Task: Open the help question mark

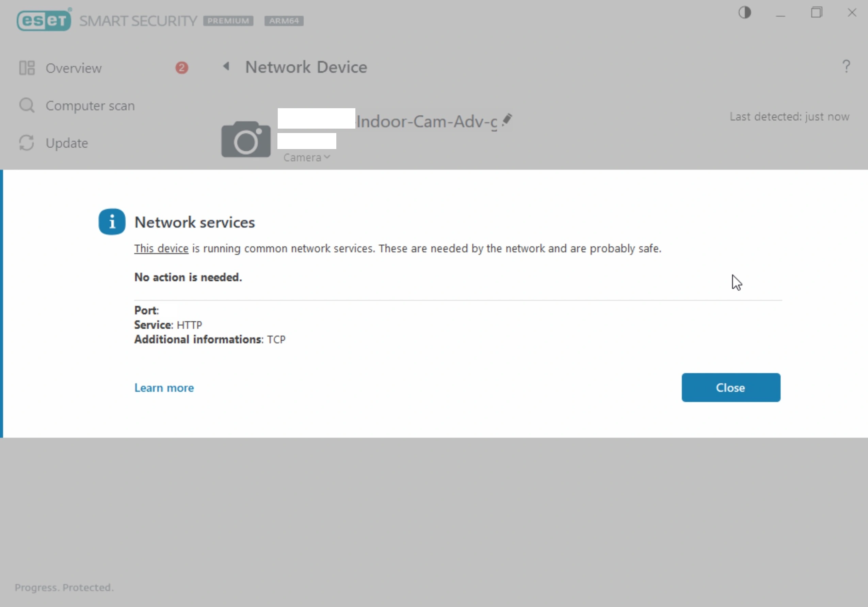Action: 846,67
